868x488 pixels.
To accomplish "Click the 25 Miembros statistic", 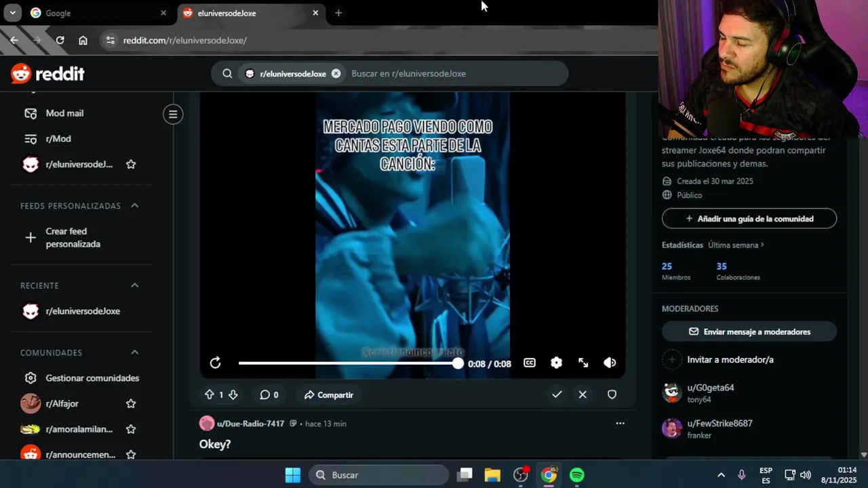I will (x=676, y=271).
